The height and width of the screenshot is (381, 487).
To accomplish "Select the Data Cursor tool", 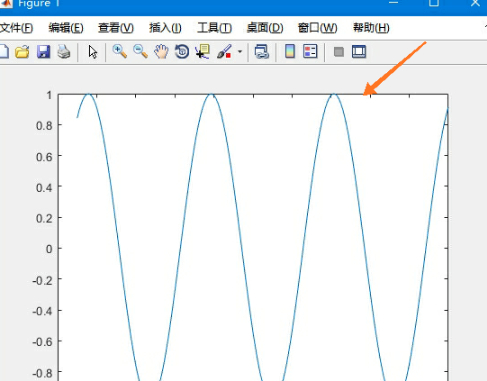I will tap(203, 52).
